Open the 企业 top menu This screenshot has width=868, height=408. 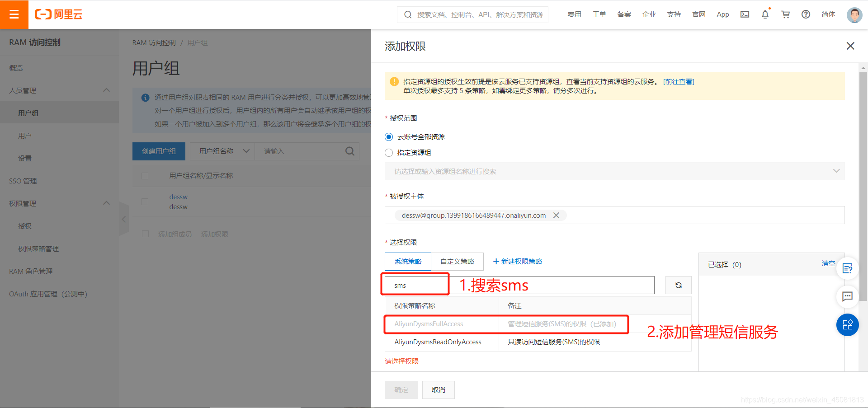coord(649,14)
